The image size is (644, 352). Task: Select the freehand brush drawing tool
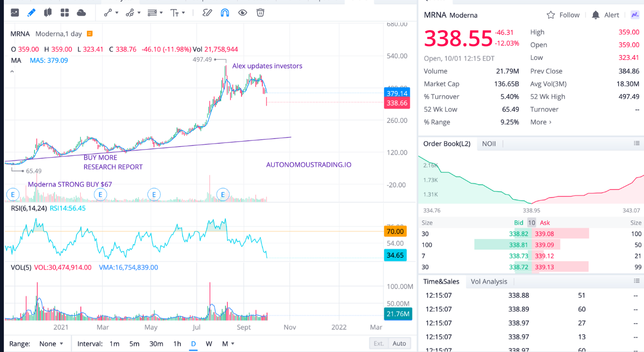(207, 13)
